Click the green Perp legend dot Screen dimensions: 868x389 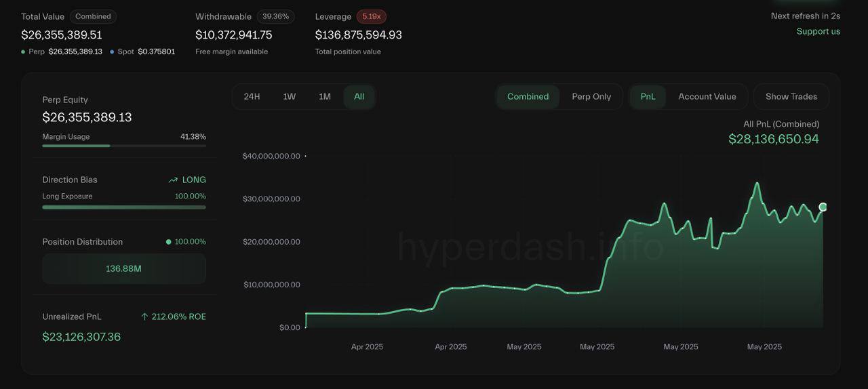[x=23, y=52]
